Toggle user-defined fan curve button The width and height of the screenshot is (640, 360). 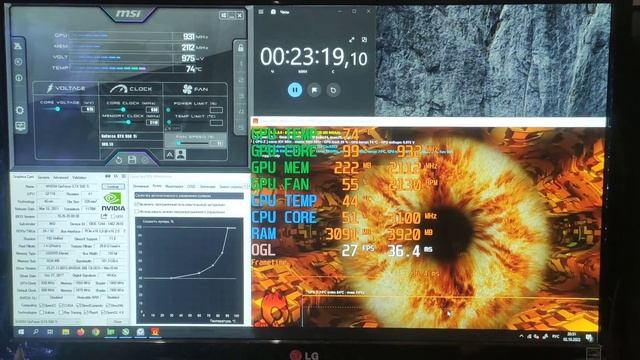click(180, 154)
